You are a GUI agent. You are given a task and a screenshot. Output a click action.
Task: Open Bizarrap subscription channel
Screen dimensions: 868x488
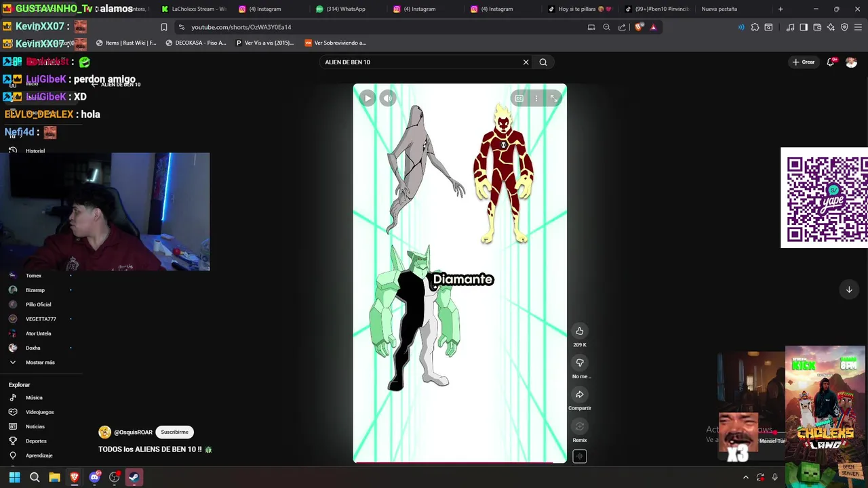pos(35,289)
